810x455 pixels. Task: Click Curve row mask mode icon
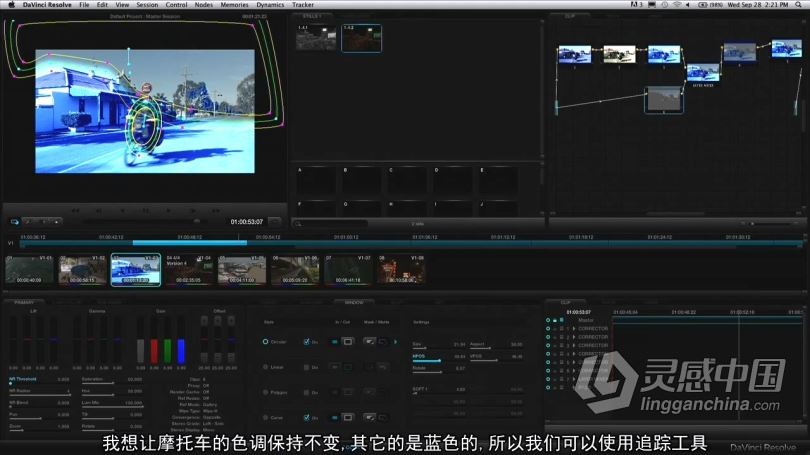[x=369, y=417]
